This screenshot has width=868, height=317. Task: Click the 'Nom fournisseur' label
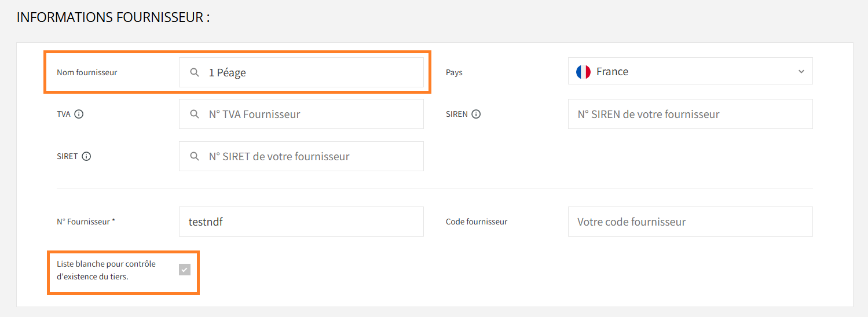87,72
